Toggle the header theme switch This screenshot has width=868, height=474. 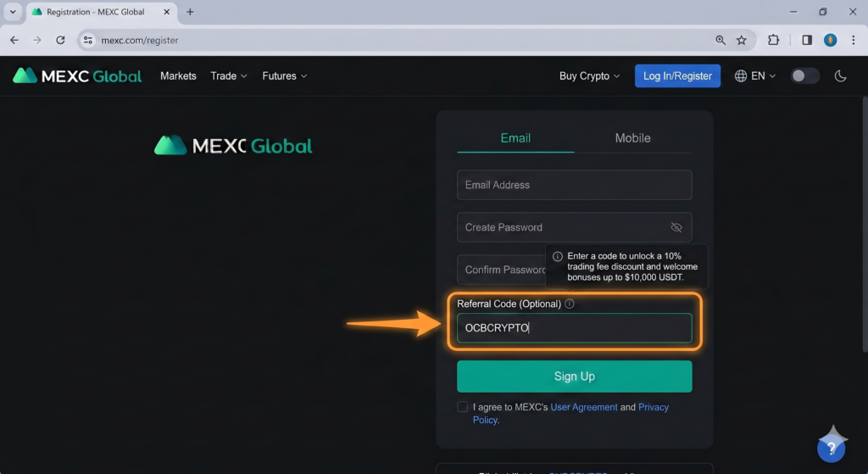[x=804, y=75]
